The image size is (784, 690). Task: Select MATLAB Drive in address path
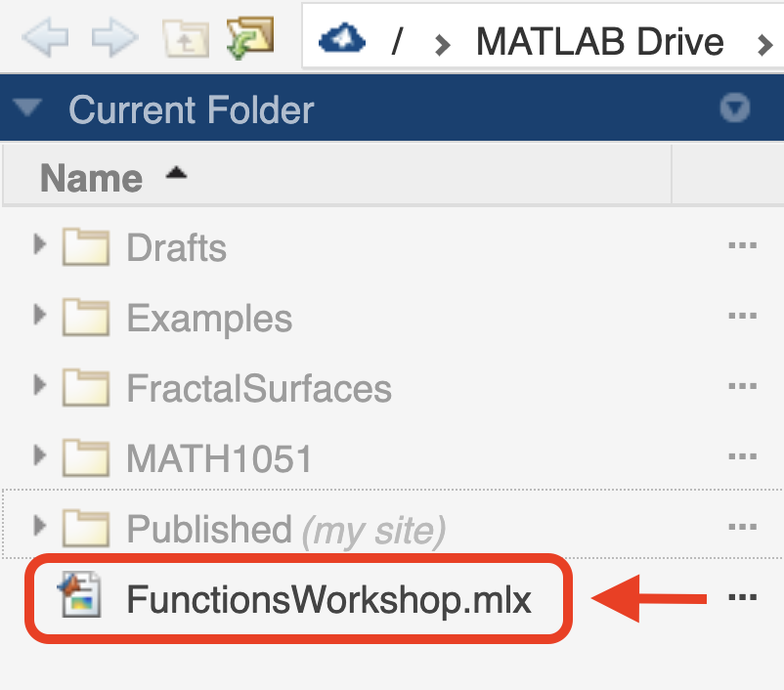coord(599,42)
